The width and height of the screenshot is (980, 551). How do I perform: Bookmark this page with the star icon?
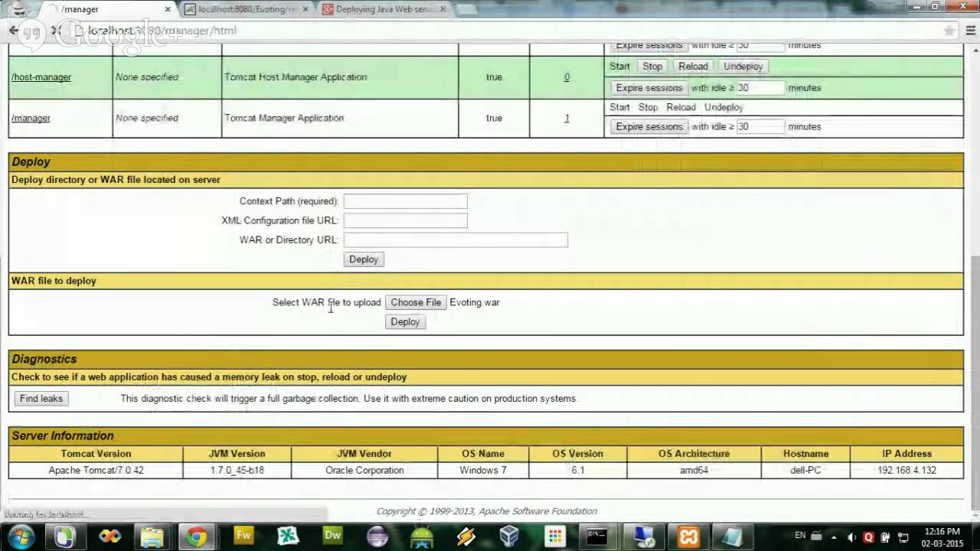[x=949, y=31]
